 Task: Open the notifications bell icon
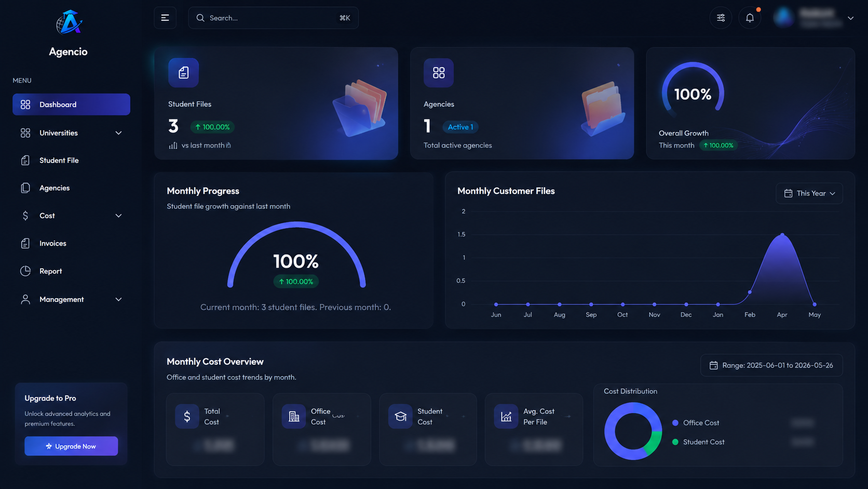coord(750,18)
